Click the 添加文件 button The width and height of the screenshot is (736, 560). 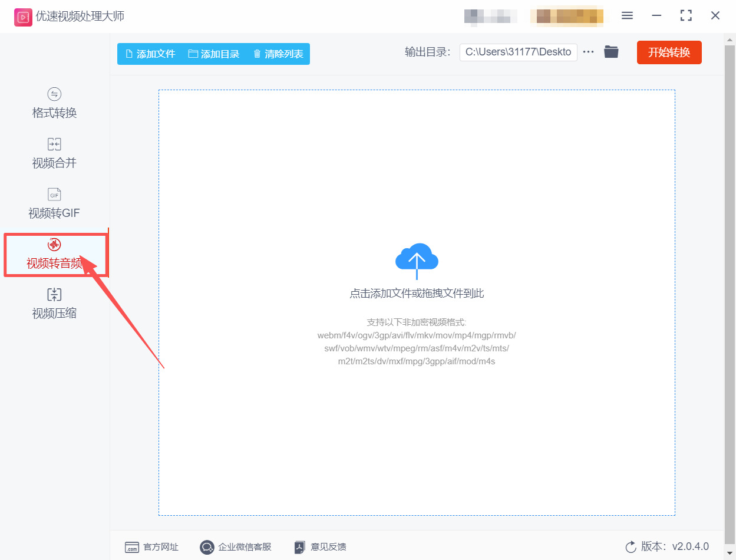point(150,54)
